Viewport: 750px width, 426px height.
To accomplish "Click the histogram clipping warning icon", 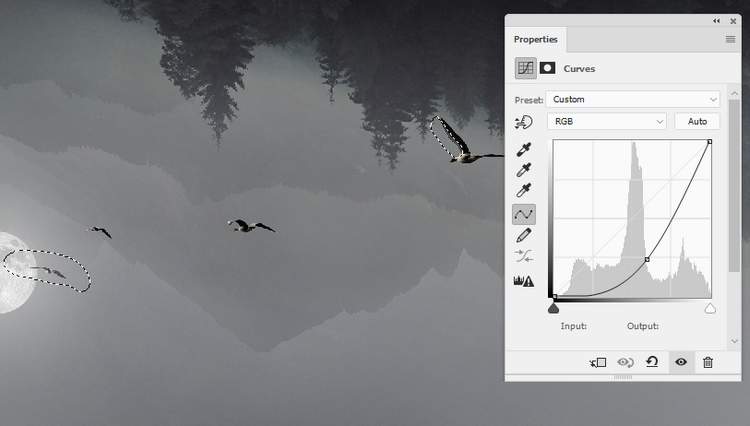I will point(523,281).
